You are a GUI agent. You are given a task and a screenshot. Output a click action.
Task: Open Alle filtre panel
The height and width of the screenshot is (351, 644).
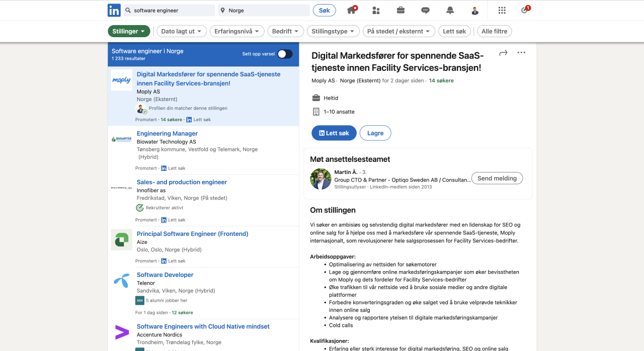pyautogui.click(x=494, y=31)
